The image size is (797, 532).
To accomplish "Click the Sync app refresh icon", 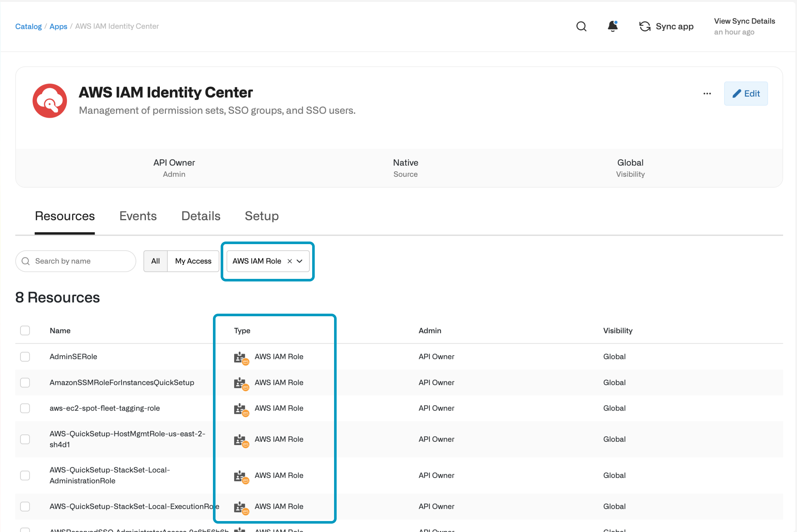I will pos(645,26).
